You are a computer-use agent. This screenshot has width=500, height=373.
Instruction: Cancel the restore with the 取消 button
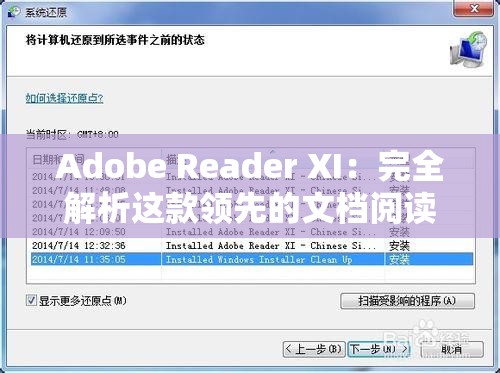click(452, 349)
